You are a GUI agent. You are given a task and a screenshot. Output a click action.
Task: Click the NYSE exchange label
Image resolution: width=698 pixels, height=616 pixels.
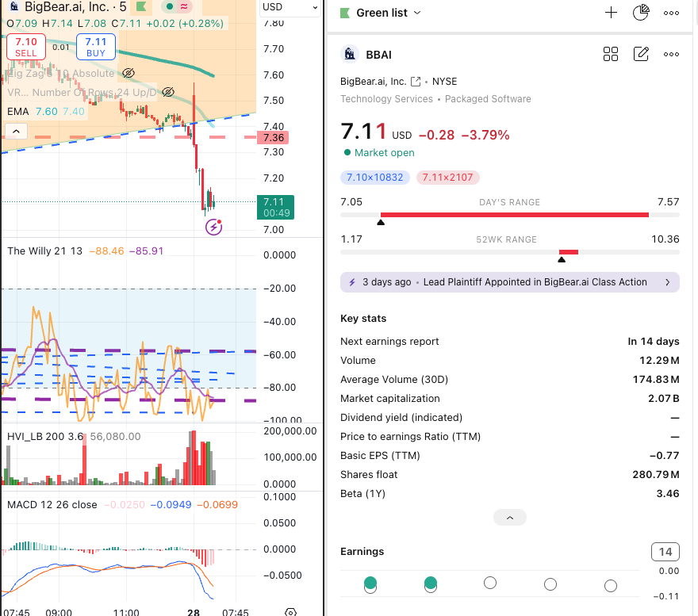click(x=444, y=82)
